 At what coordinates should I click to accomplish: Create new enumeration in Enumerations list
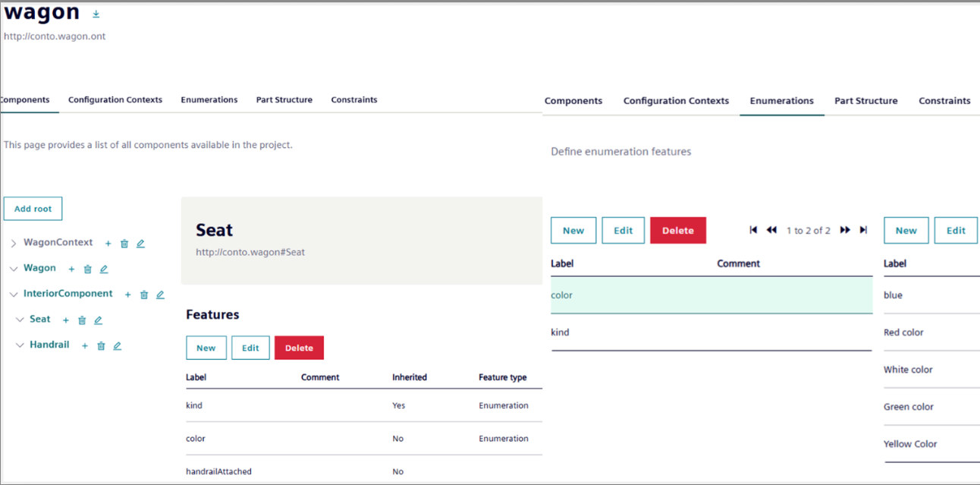[x=573, y=231]
